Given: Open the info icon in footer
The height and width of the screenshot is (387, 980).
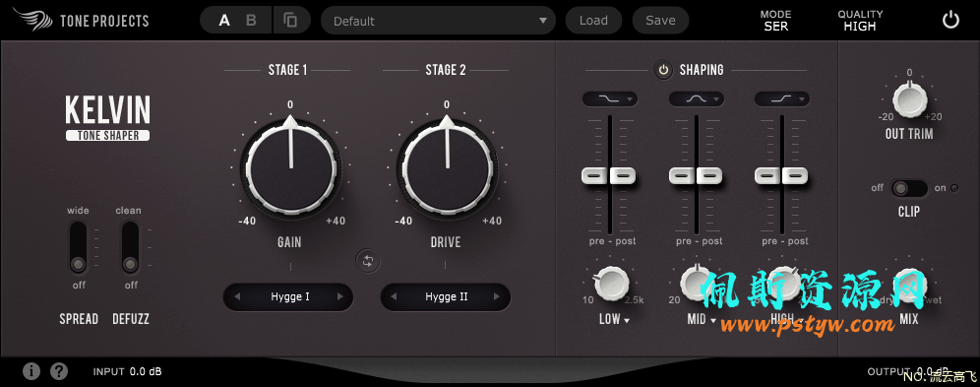Looking at the screenshot, I should pyautogui.click(x=31, y=371).
